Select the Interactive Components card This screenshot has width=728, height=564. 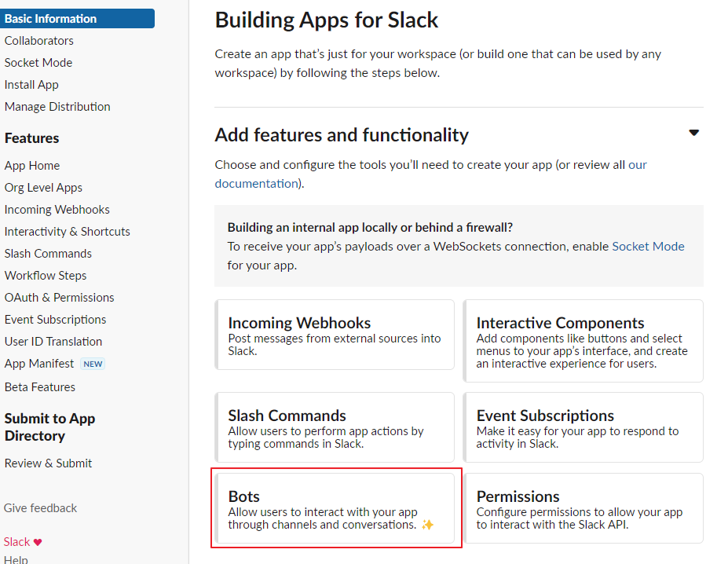pyautogui.click(x=583, y=341)
